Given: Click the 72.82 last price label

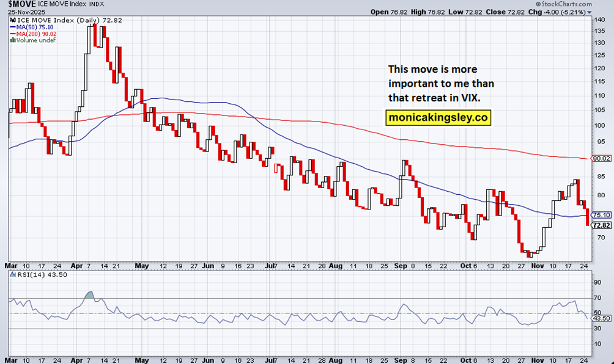Looking at the screenshot, I should (601, 225).
